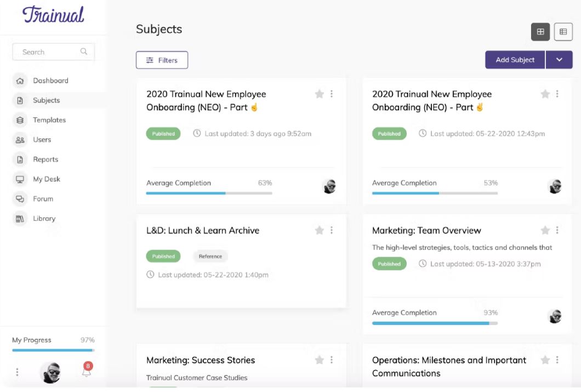The image size is (581, 392).
Task: Click the My Progress completion bar
Action: click(52, 350)
